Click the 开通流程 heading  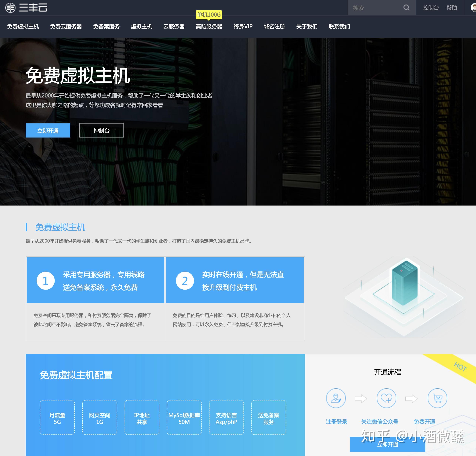(x=388, y=372)
